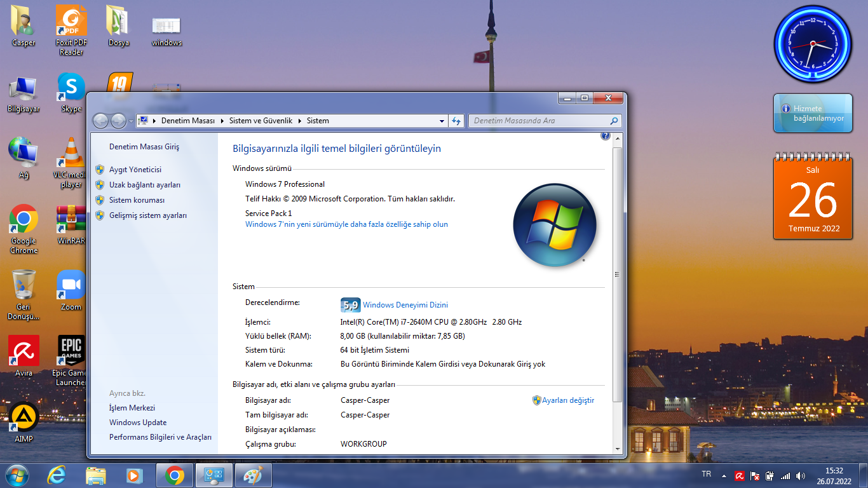
Task: Open Windows Media Player from the taskbar
Action: click(x=134, y=475)
